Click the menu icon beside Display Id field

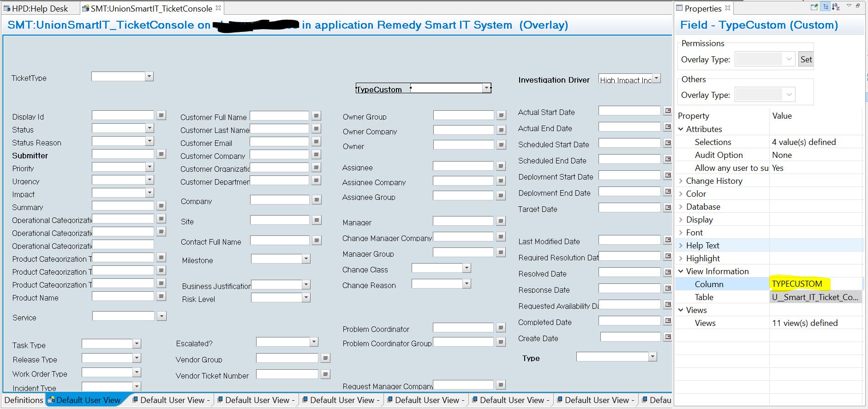coord(161,115)
